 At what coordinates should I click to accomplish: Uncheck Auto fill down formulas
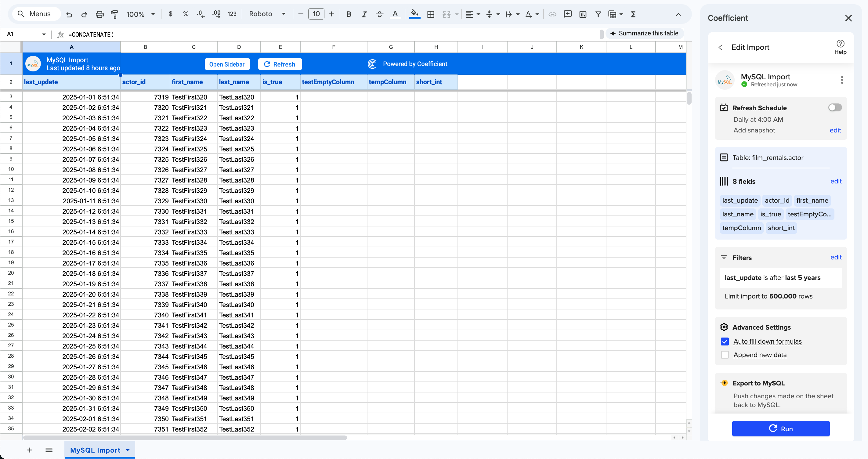pyautogui.click(x=725, y=342)
